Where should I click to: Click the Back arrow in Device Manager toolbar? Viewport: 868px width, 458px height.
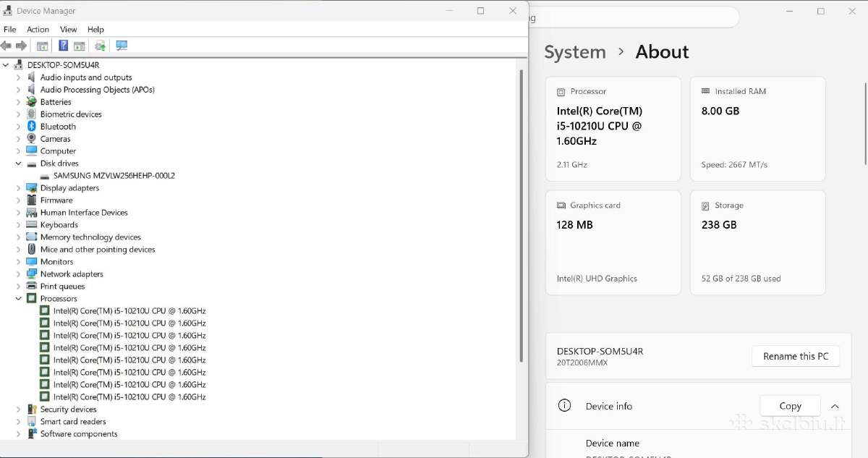click(7, 46)
